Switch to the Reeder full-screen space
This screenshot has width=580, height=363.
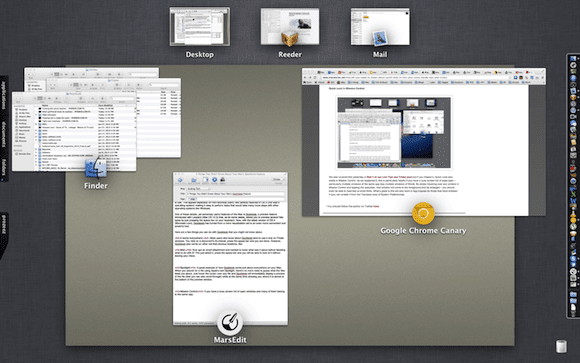(x=290, y=27)
